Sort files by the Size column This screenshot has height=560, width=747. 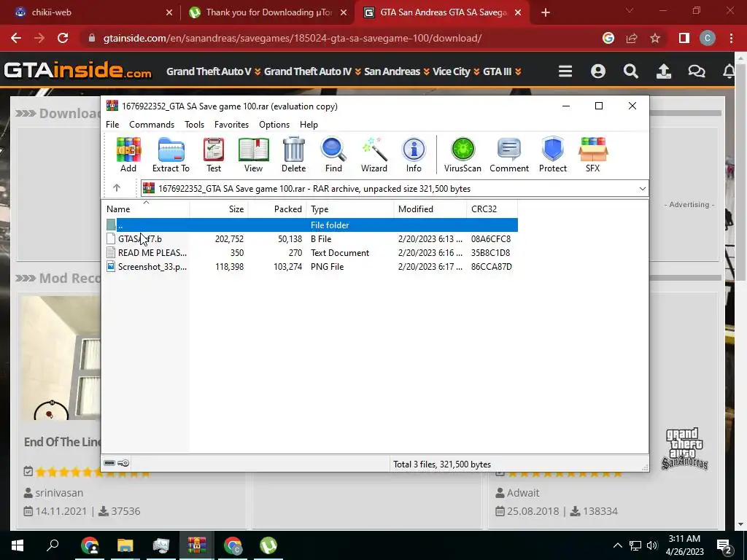coord(219,209)
